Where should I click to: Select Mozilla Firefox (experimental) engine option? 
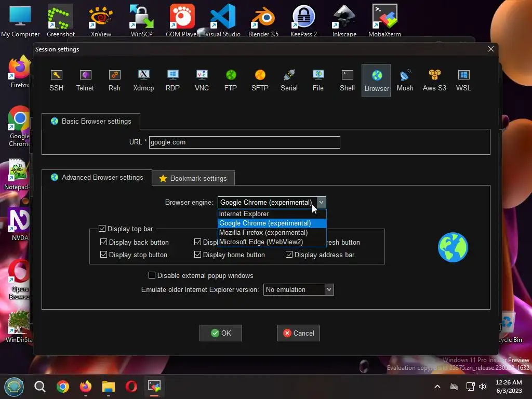[x=272, y=232]
